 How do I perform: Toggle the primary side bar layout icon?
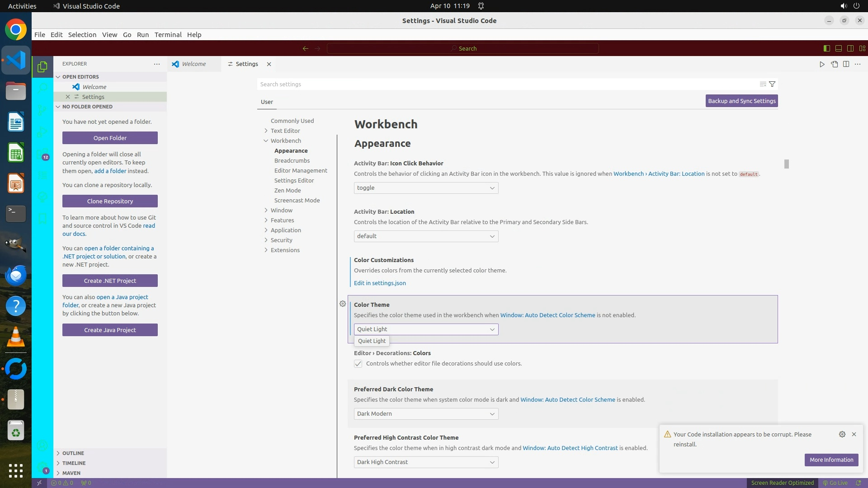826,48
